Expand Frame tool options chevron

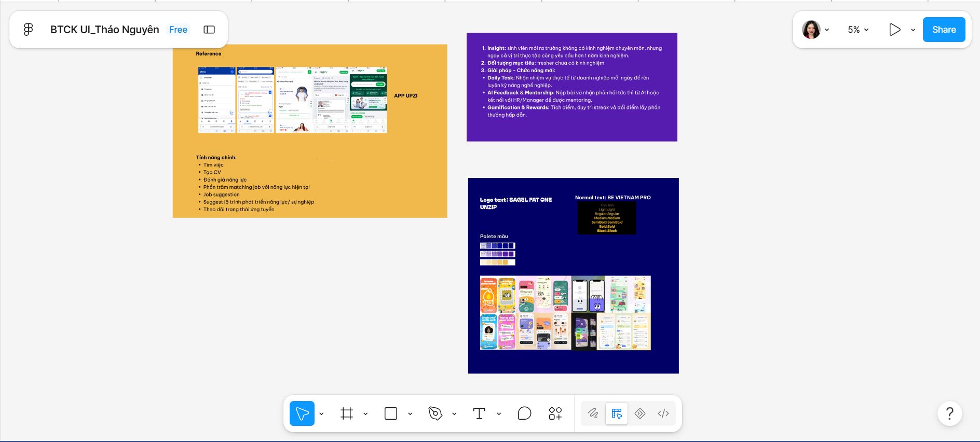point(365,413)
